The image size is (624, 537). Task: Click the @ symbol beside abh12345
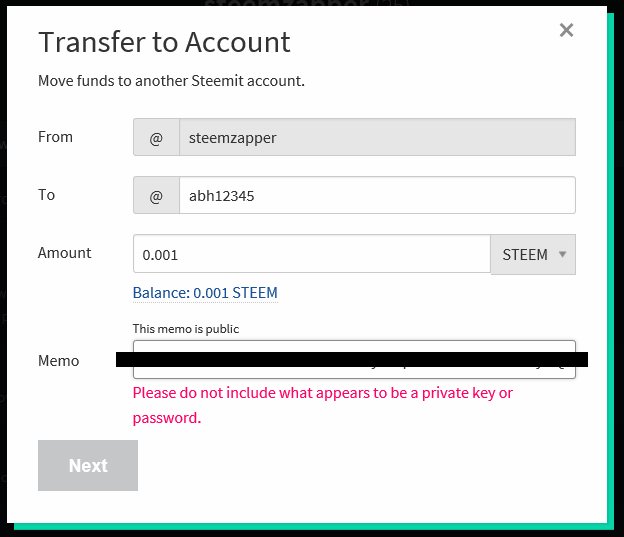[156, 196]
